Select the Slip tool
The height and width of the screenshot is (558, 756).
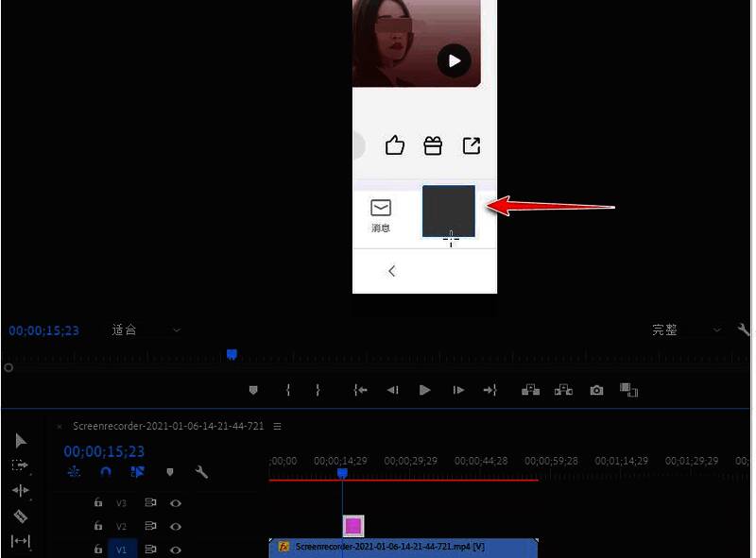21,540
